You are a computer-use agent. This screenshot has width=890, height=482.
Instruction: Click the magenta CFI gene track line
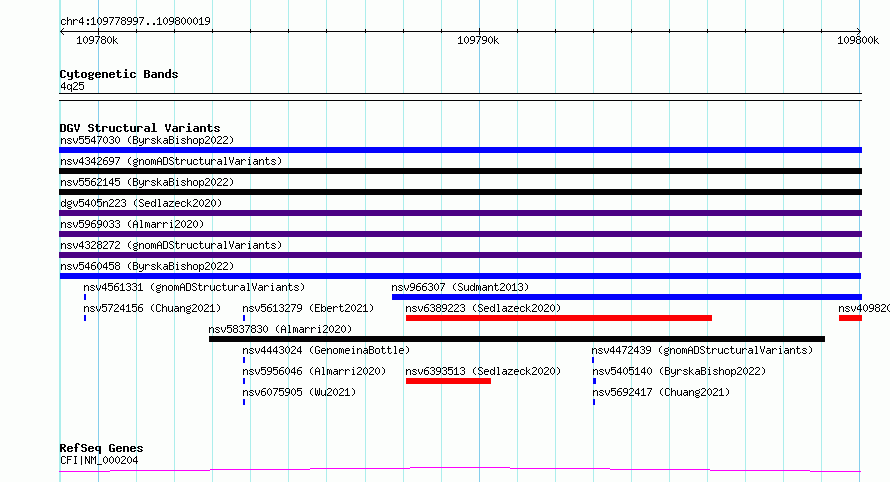(x=460, y=470)
